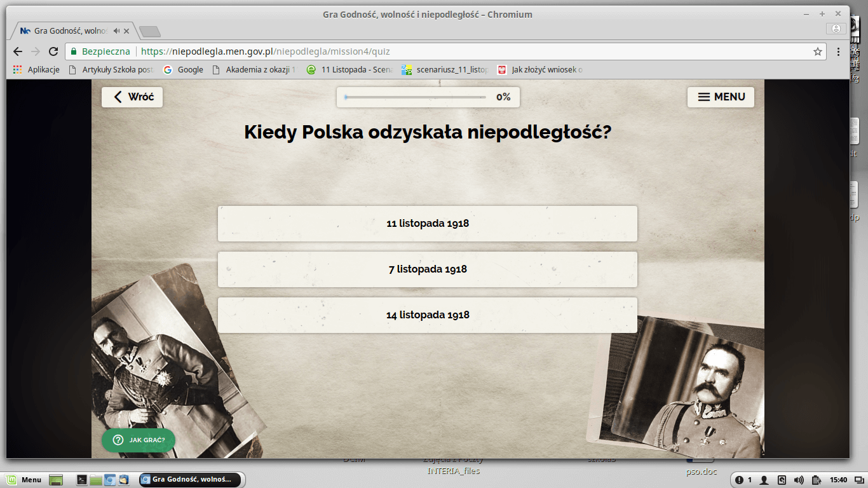Select the answer 11 listopada 1918
This screenshot has height=488, width=868.
[x=427, y=224]
